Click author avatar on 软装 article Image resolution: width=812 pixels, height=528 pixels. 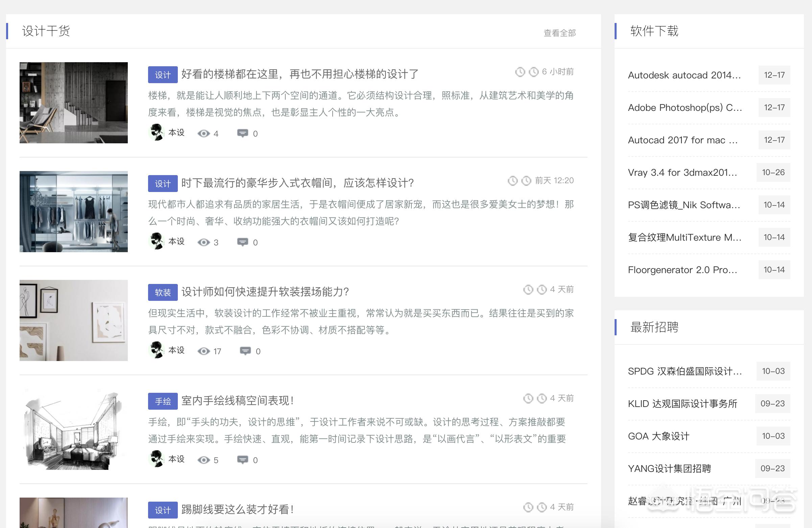click(x=157, y=350)
